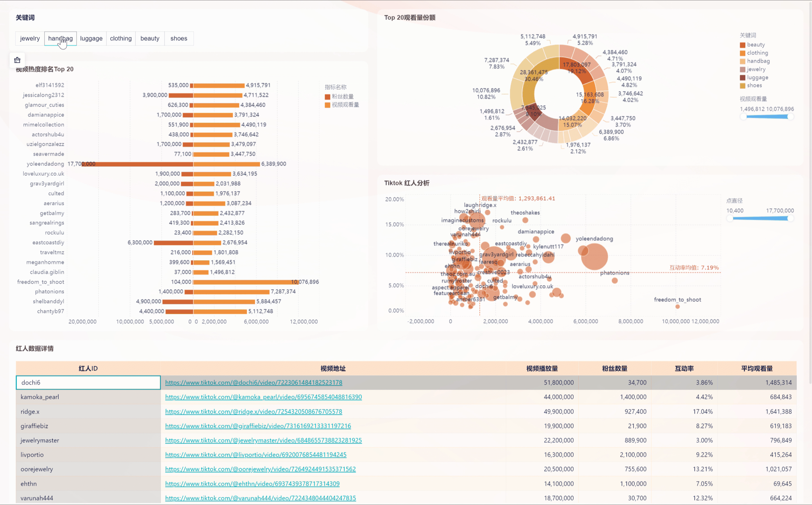Choose the clothing keyword filter
812x505 pixels.
121,38
